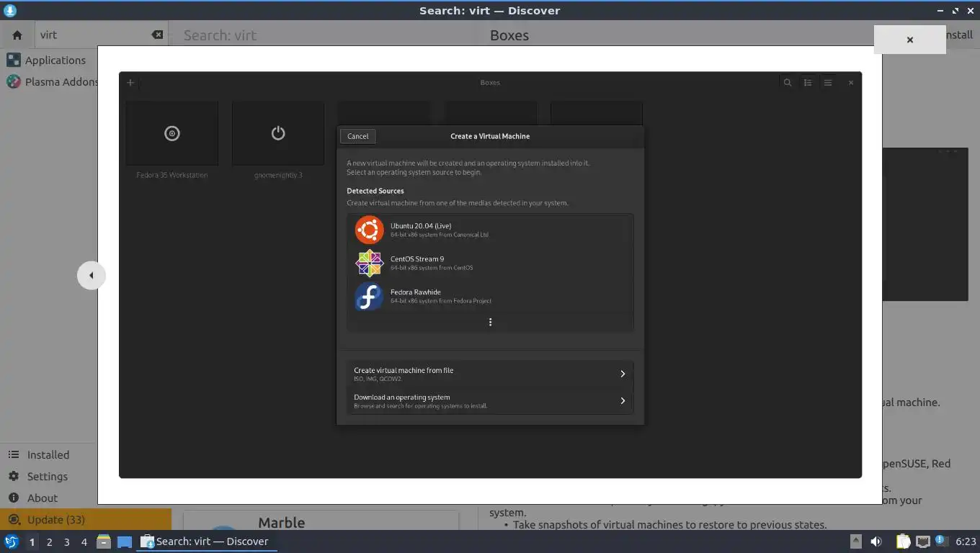Show the Installed applications list
The height and width of the screenshot is (553, 980).
(x=49, y=454)
